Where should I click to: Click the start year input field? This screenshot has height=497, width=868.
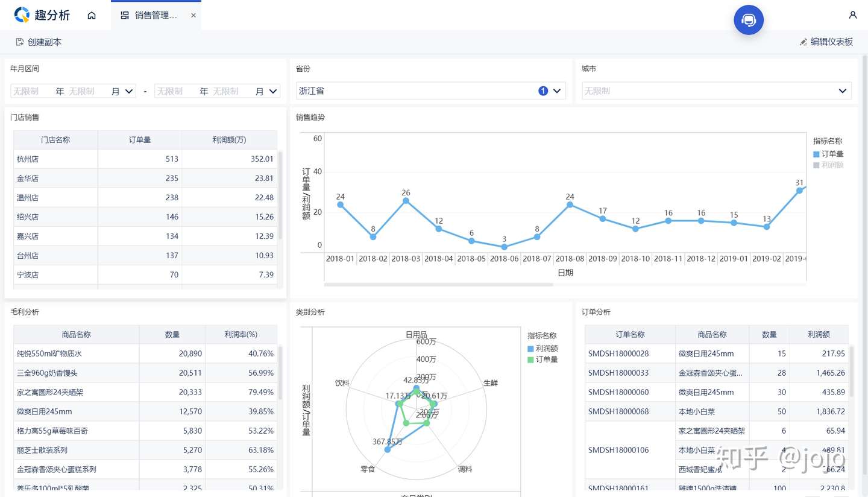coord(33,92)
